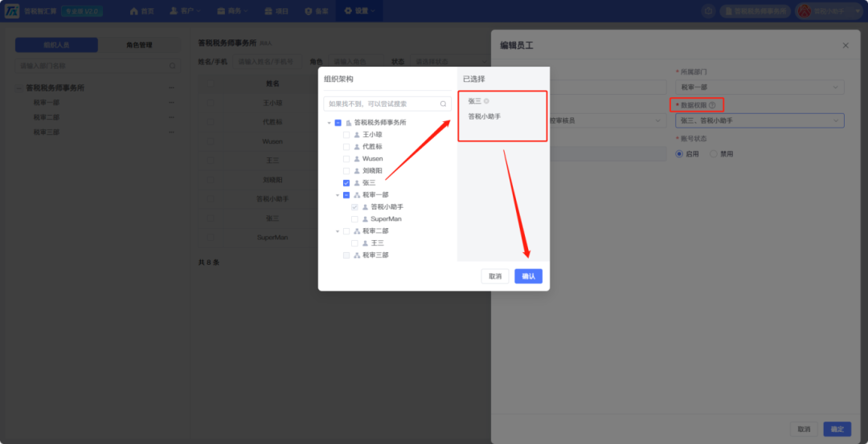The height and width of the screenshot is (444, 868).
Task: Open the 所属部门 dropdown showing 税审一部
Action: click(x=759, y=88)
